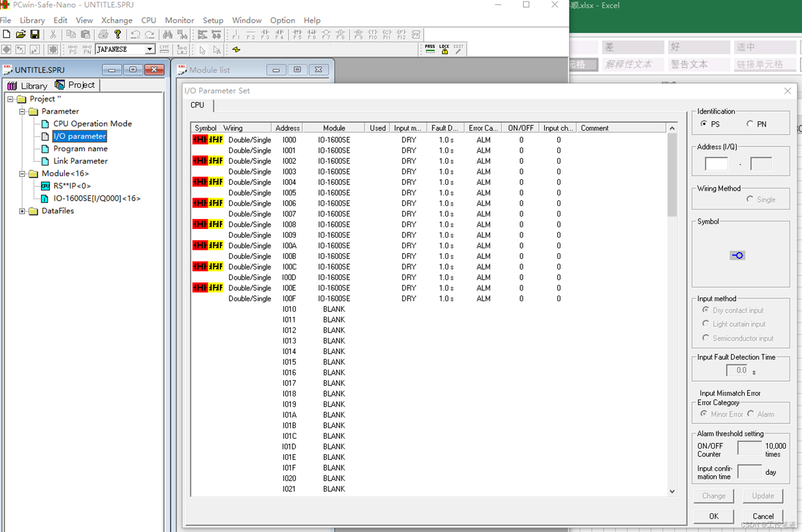
Task: Click the binoculars Find icon
Action: [x=168, y=35]
